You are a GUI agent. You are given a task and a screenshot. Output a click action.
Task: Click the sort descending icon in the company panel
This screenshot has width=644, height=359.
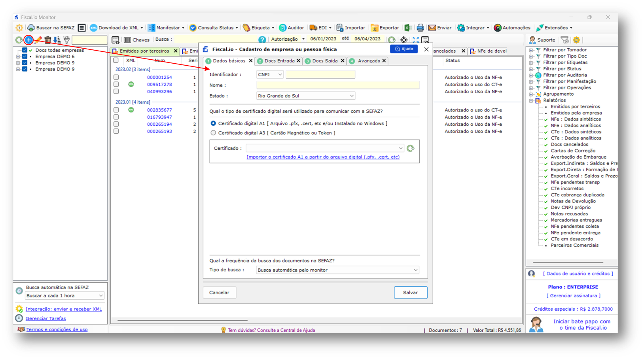(57, 40)
